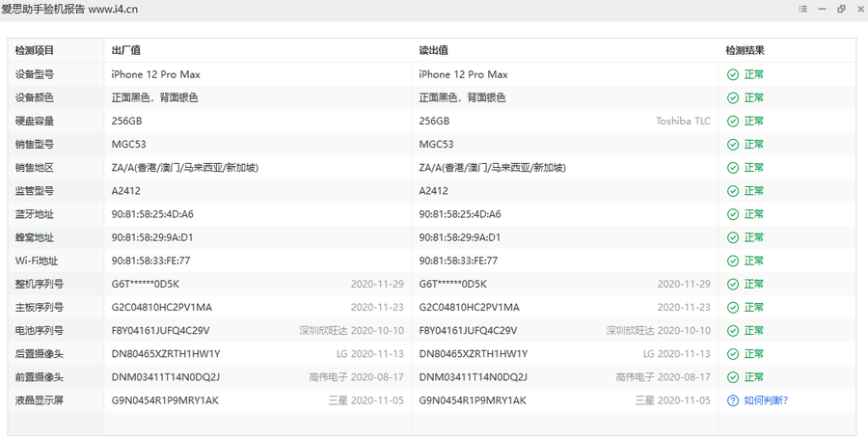Minimize the 爱思助手验机报告 window
This screenshot has height=440, width=868.
point(822,9)
